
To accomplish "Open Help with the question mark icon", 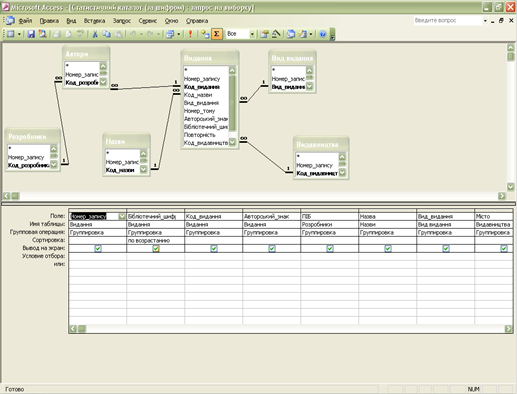I will click(x=322, y=34).
